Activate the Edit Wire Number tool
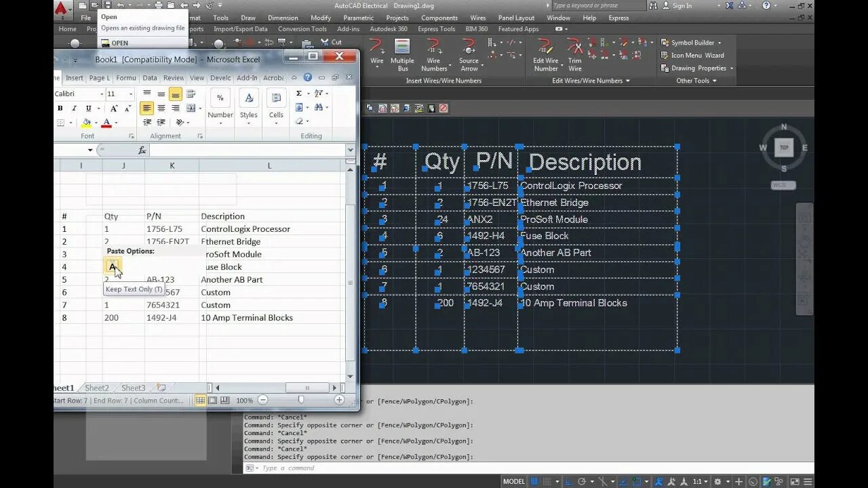The width and height of the screenshot is (868, 488). pos(545,55)
